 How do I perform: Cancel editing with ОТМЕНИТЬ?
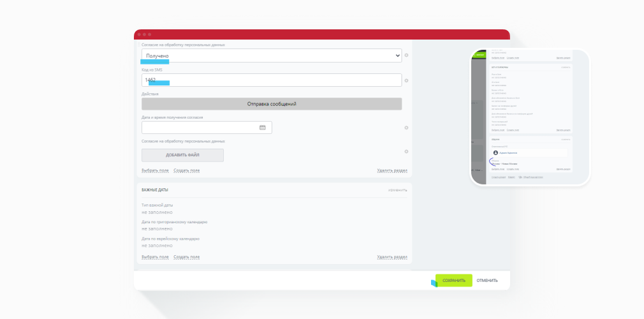(487, 280)
